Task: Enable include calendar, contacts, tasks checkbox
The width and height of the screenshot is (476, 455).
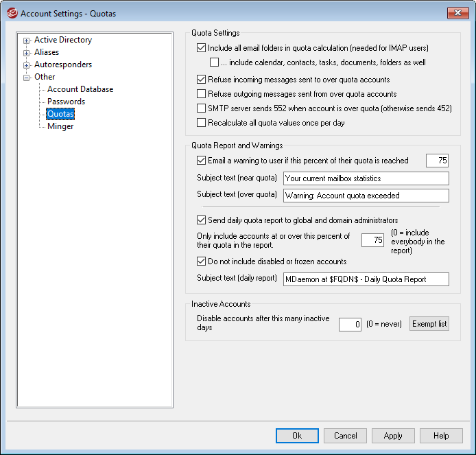Action: point(215,62)
